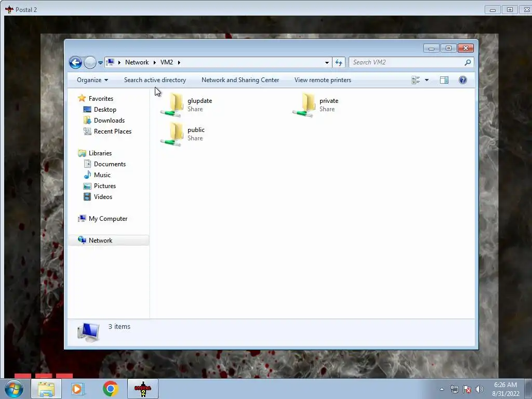
Task: Select View remote printers
Action: pyautogui.click(x=323, y=80)
